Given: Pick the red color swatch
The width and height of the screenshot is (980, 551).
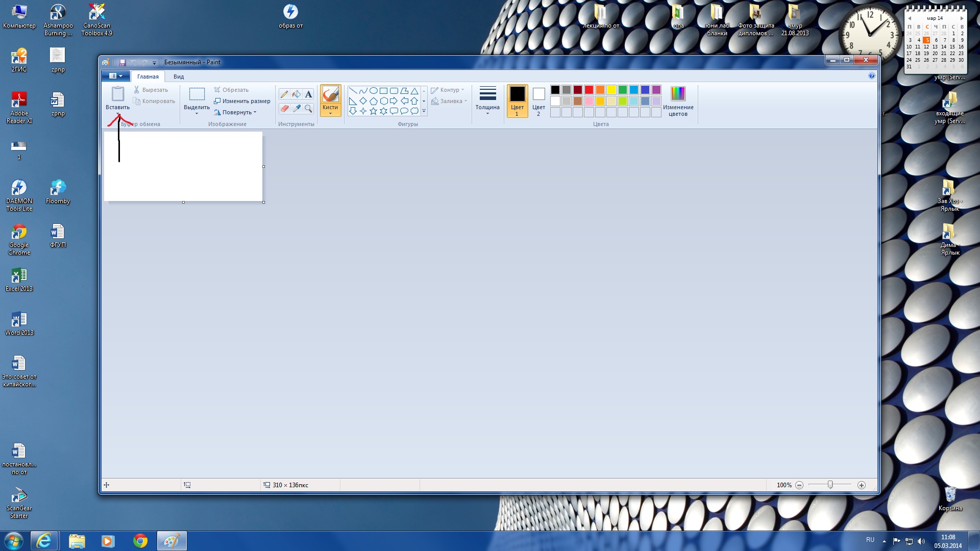Looking at the screenshot, I should tap(589, 90).
